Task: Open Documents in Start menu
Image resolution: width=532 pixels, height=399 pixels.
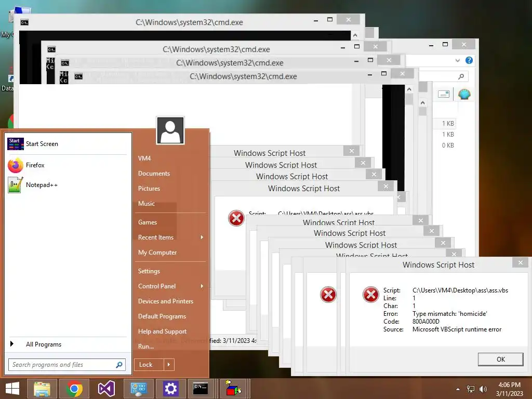Action: [154, 174]
